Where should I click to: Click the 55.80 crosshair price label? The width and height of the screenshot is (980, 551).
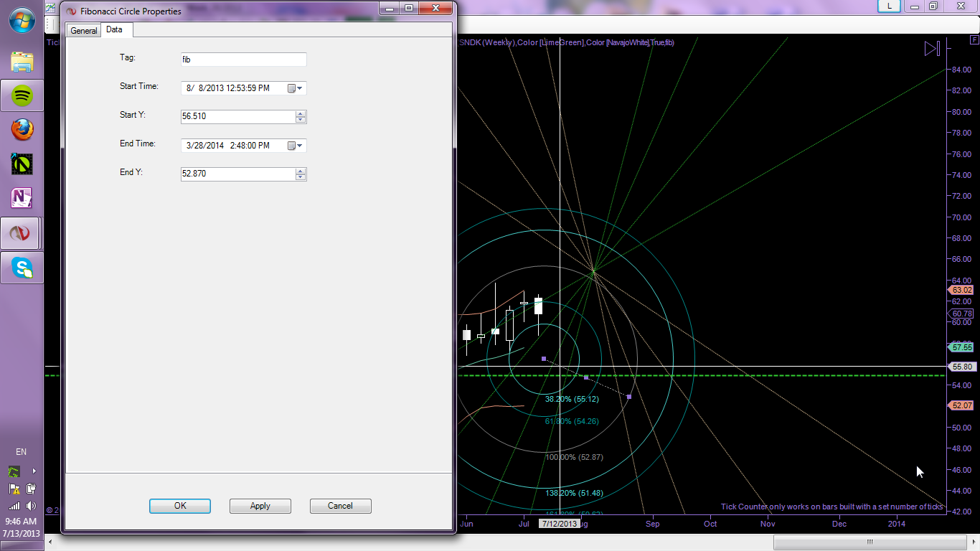[961, 367]
